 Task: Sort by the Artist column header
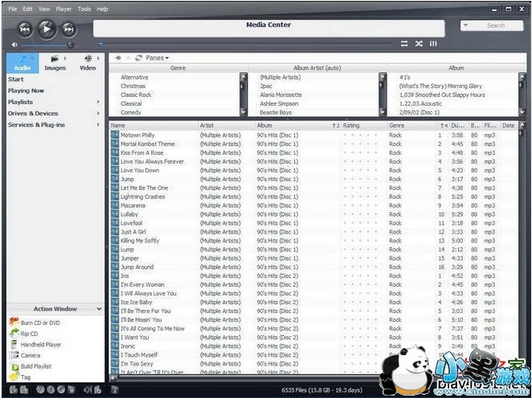227,126
